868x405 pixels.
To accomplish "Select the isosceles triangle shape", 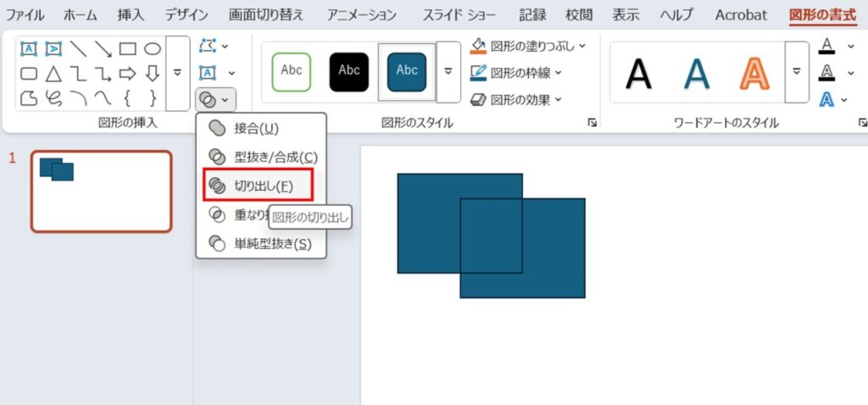I will (53, 73).
